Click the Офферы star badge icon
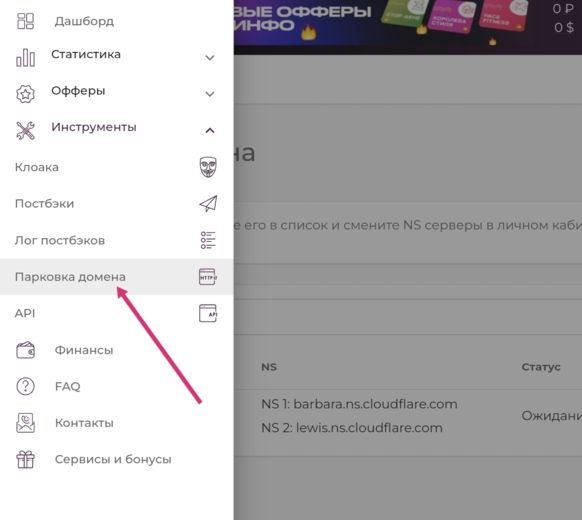Screen dimensions: 582x520 pyautogui.click(x=25, y=94)
